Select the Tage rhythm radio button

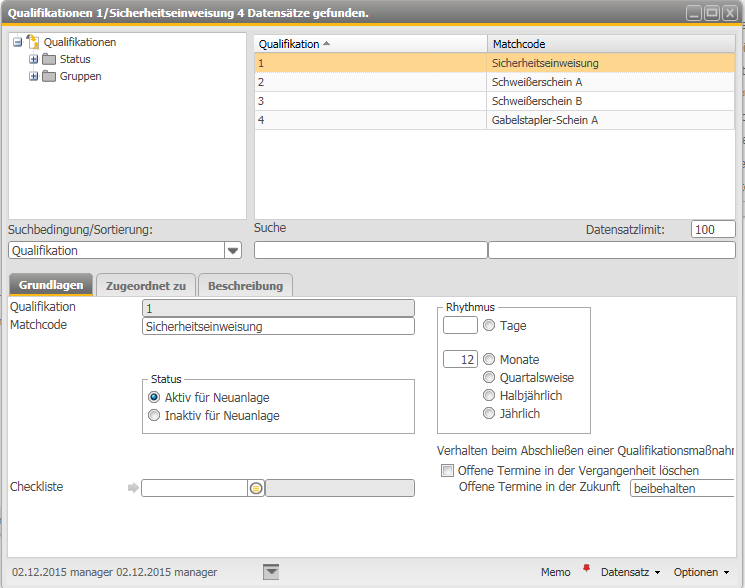(x=489, y=325)
